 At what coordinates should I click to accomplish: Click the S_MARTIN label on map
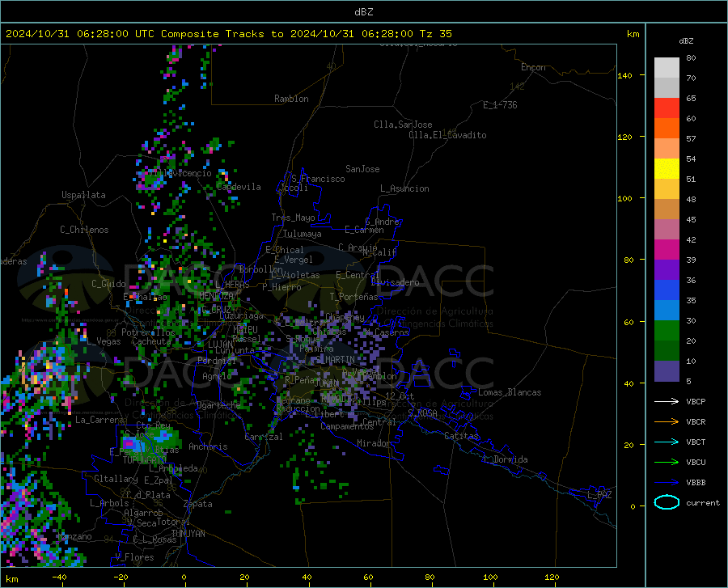coord(336,360)
